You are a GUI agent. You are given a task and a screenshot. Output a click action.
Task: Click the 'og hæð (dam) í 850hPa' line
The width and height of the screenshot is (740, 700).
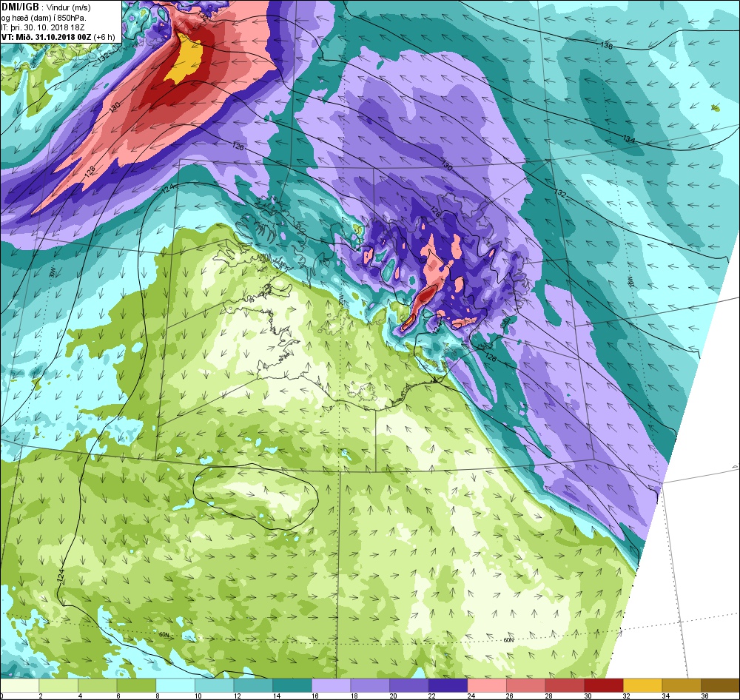click(44, 18)
